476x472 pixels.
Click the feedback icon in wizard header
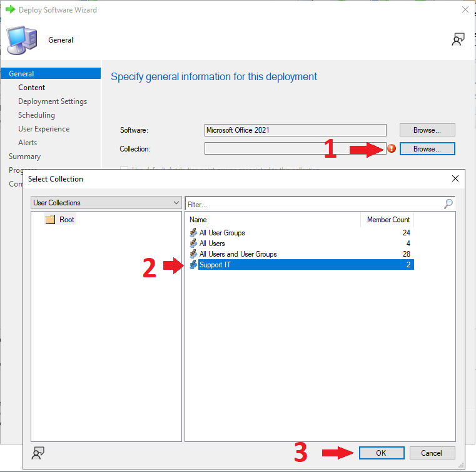[x=458, y=39]
